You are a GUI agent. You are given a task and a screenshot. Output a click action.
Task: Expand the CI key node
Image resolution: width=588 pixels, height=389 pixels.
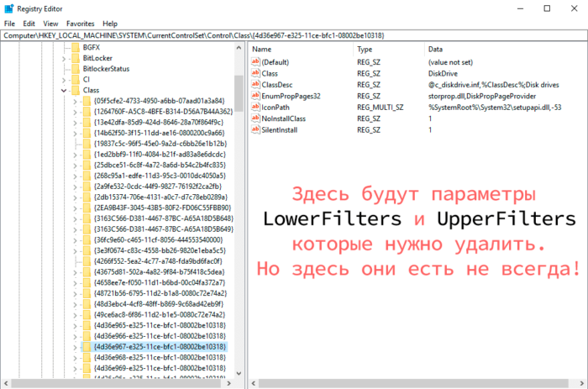point(64,80)
